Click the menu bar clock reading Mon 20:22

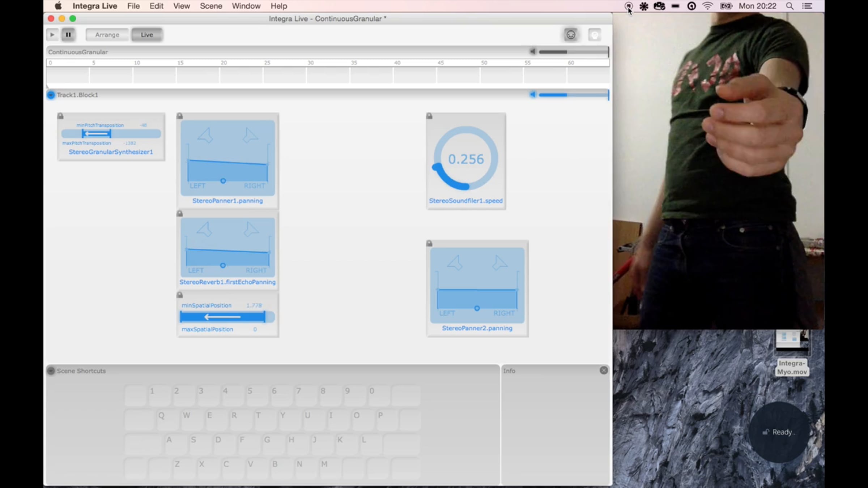[x=758, y=6]
